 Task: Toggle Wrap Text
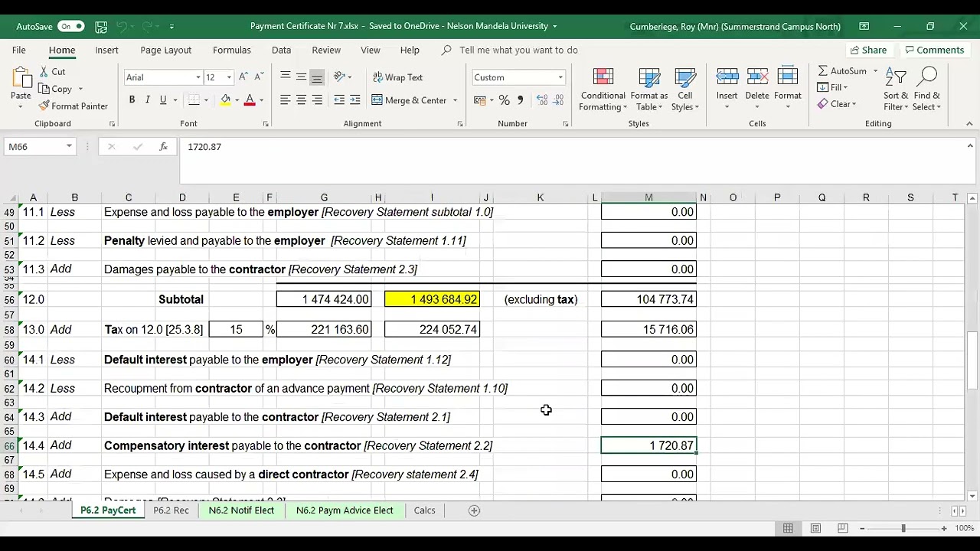pyautogui.click(x=397, y=77)
